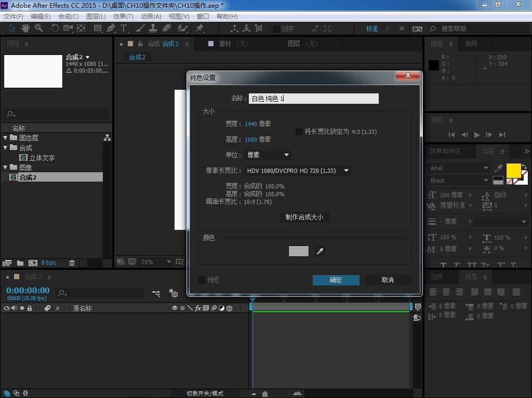Open the pixel aspect ratio dropdown
This screenshot has height=398, width=532.
(298, 171)
